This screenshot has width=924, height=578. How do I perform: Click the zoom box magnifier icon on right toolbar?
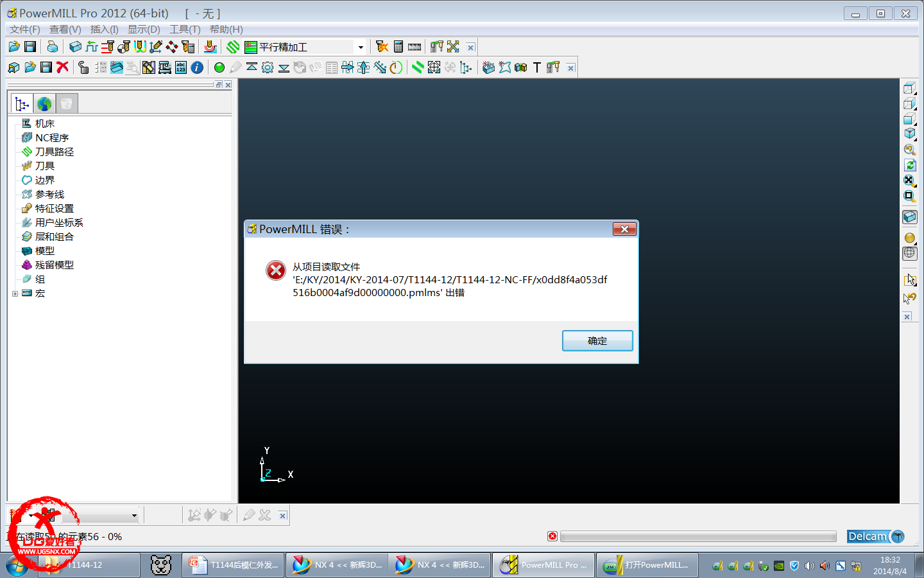click(910, 196)
